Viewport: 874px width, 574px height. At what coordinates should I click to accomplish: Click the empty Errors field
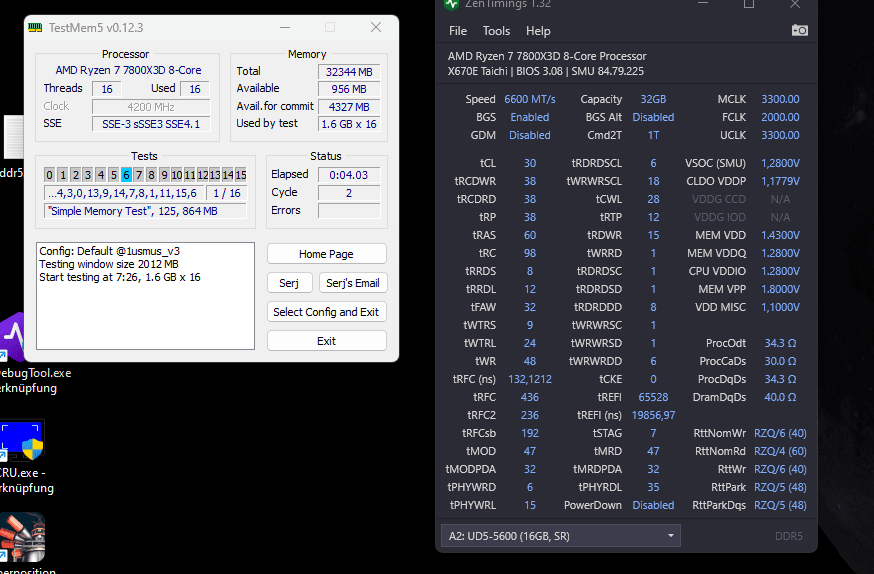pos(349,211)
